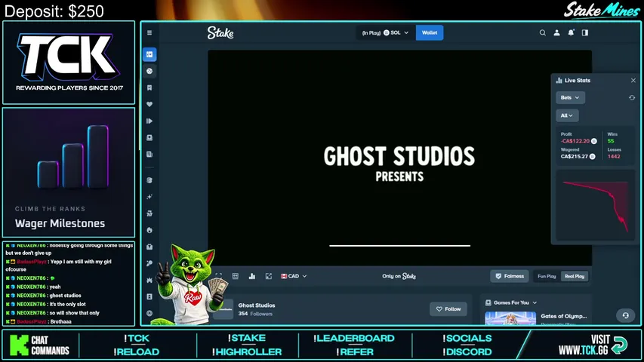The height and width of the screenshot is (362, 644).
Task: Click chat message 'it's the only slot'
Action: point(68,304)
